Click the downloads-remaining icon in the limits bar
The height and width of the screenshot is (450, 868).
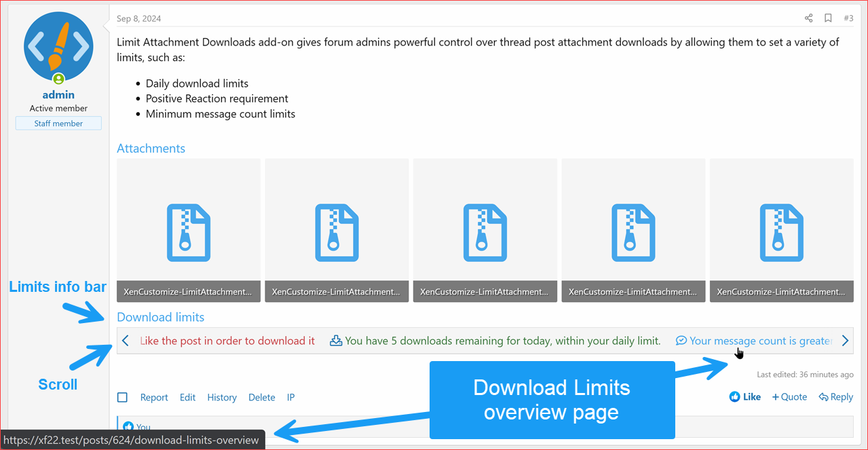point(336,340)
